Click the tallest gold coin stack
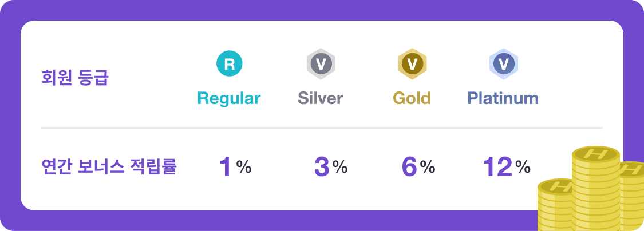 [x=595, y=189]
